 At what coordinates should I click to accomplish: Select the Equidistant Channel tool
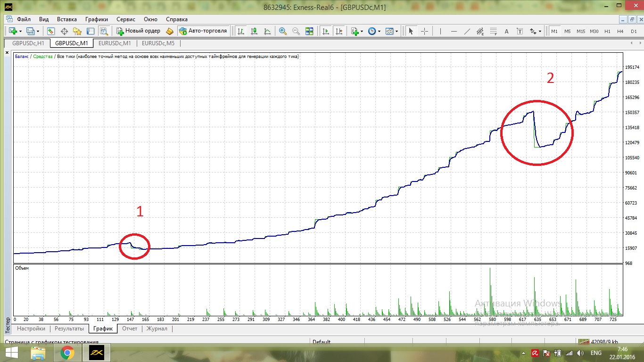(x=480, y=31)
